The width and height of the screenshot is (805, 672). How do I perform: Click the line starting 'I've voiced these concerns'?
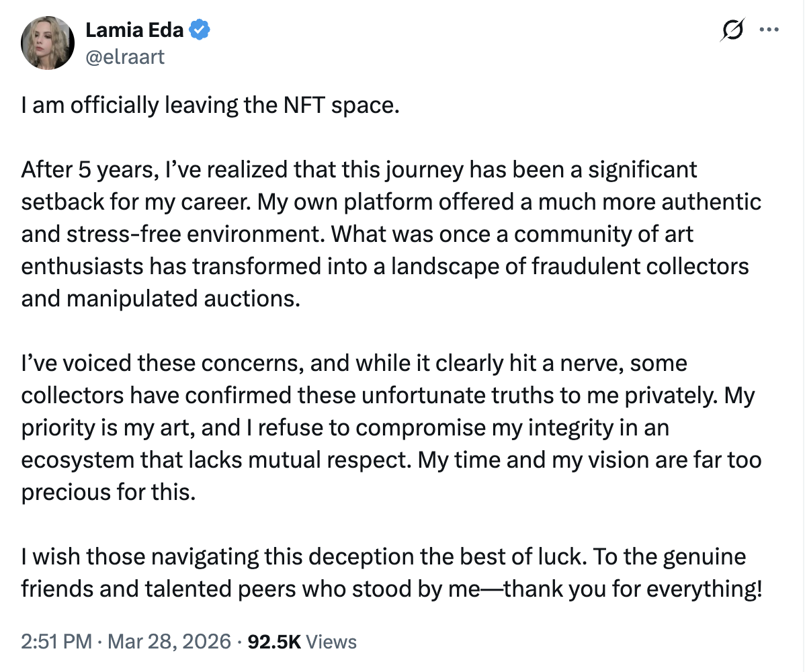354,363
